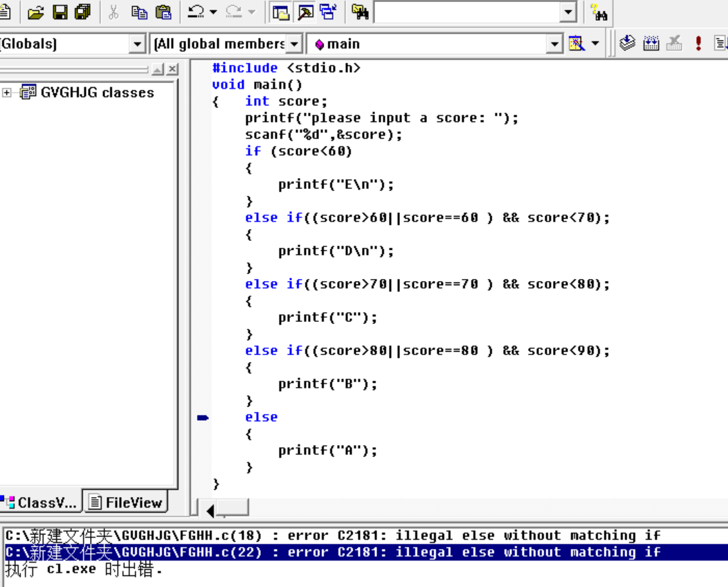The width and height of the screenshot is (728, 587).
Task: Click the Search binoculars help icon
Action: coord(599,12)
